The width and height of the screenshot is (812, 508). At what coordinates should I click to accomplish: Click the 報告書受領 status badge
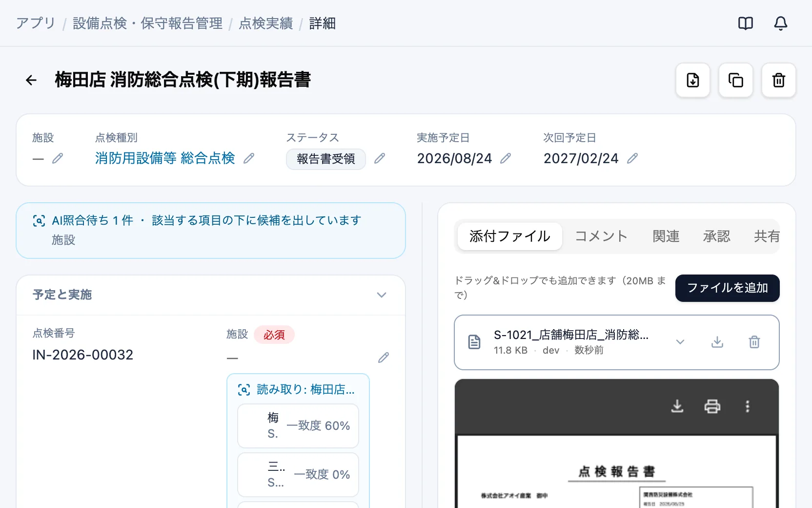tap(326, 159)
